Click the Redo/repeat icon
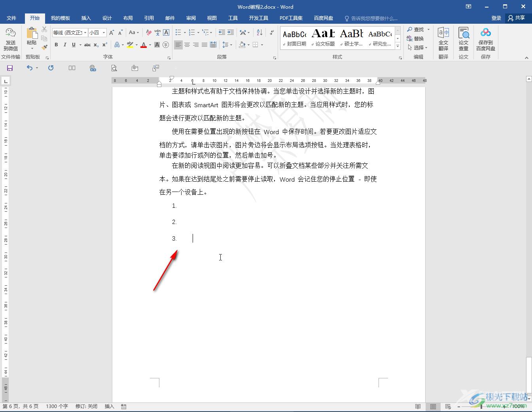 tap(51, 68)
